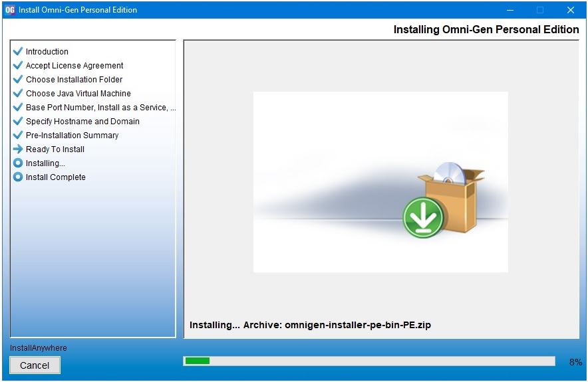Click the checkmark next to Accept License Agreement
This screenshot has width=588, height=382.
(x=17, y=65)
